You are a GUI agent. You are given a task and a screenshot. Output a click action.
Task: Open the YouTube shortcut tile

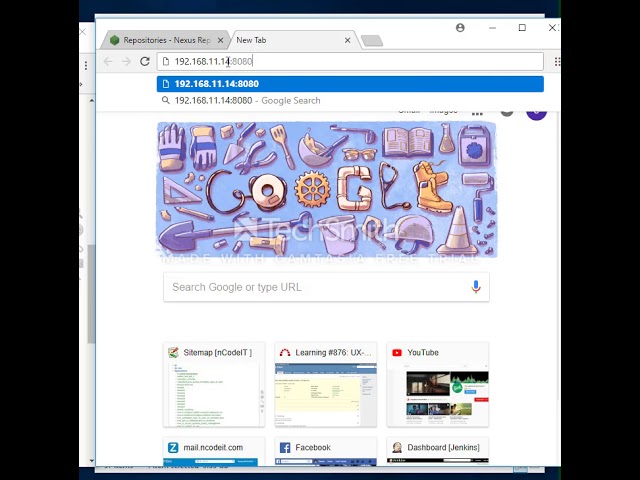pos(438,384)
